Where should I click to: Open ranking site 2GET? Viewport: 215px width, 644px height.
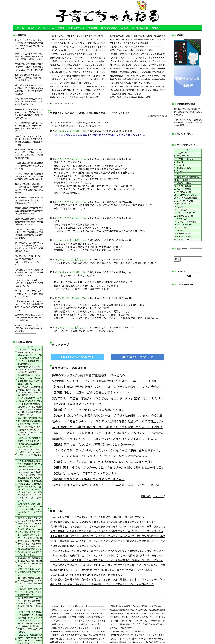(x=179, y=174)
